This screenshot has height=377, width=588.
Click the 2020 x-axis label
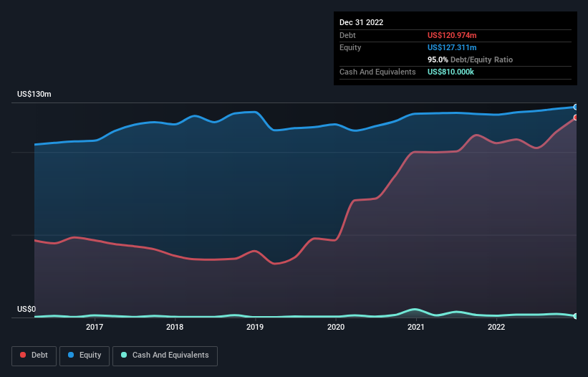336,327
